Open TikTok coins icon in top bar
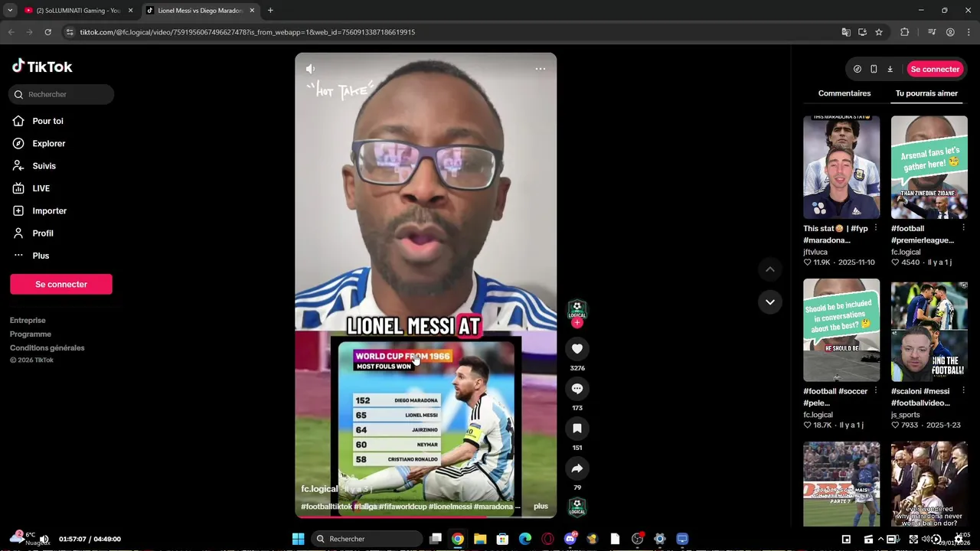 857,69
